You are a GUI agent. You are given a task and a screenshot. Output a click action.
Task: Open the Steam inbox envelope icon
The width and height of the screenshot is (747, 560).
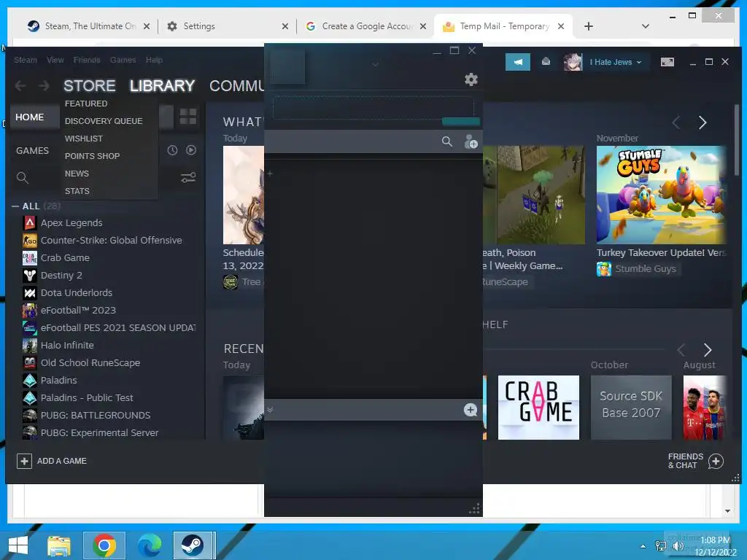(546, 61)
